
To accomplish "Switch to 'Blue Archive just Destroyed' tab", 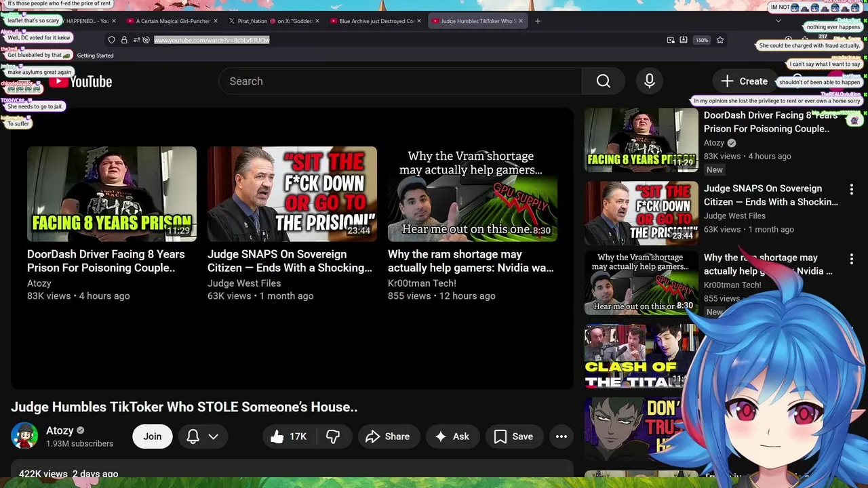I will click(376, 21).
